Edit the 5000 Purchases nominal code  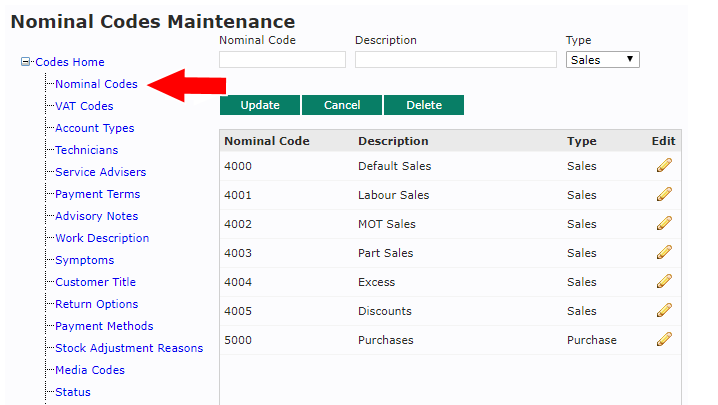point(663,340)
